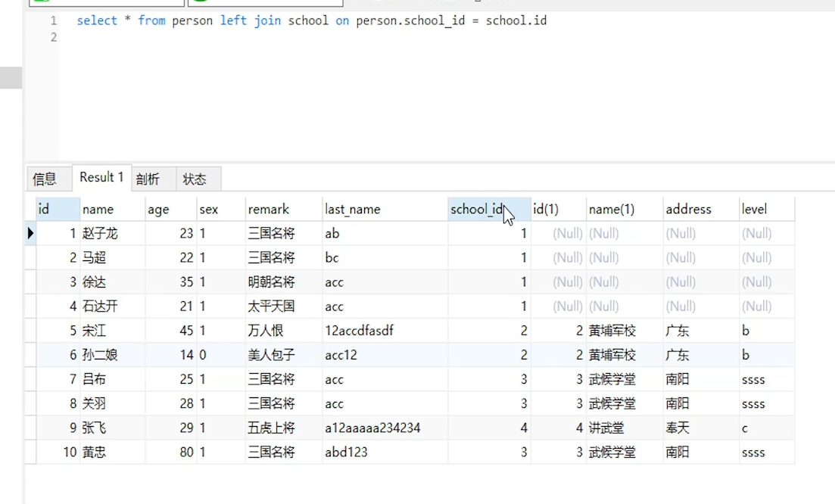835x504 pixels.
Task: Click the left keyword in the query
Action: tap(233, 20)
